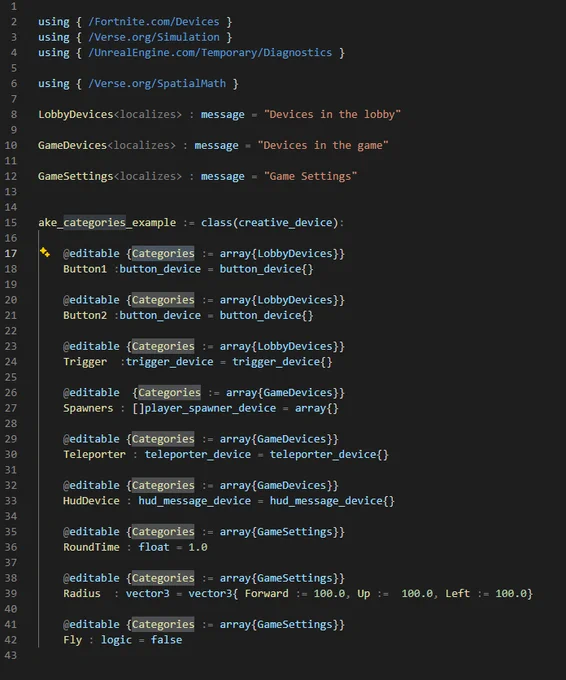Click "trigger_device{}" initializer on line 24
The width and height of the screenshot is (566, 680).
tap(282, 362)
